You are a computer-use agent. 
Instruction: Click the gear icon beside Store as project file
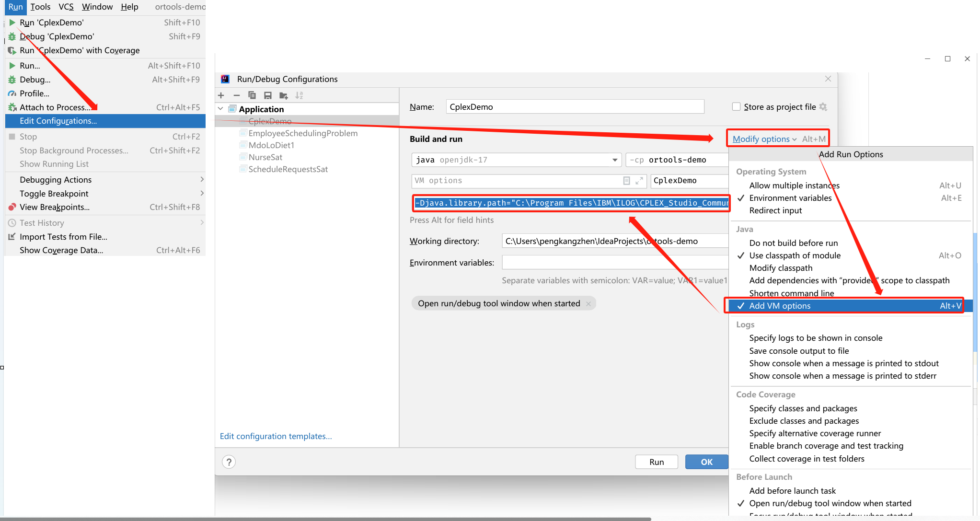[823, 107]
